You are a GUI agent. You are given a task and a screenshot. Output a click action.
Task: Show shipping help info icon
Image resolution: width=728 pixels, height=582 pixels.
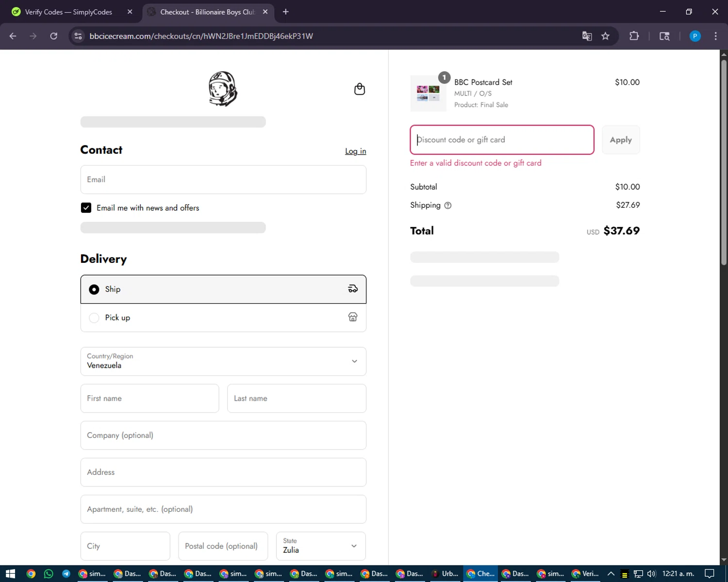pos(448,206)
